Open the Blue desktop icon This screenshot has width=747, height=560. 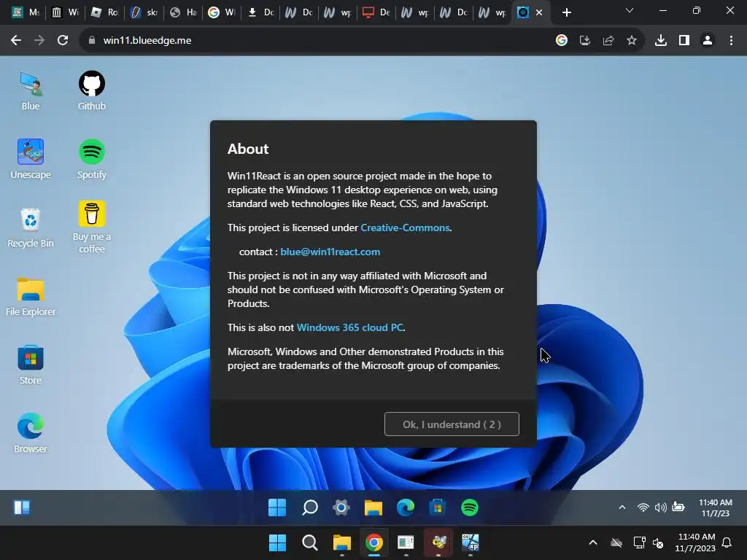(31, 91)
